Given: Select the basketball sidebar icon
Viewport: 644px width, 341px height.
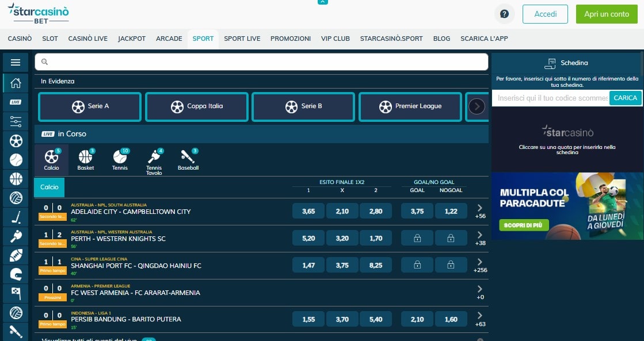Looking at the screenshot, I should coord(16,179).
